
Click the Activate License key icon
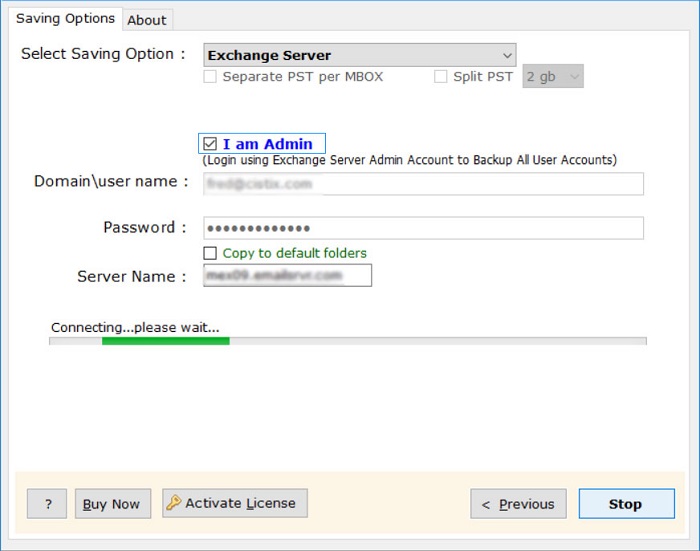[174, 503]
